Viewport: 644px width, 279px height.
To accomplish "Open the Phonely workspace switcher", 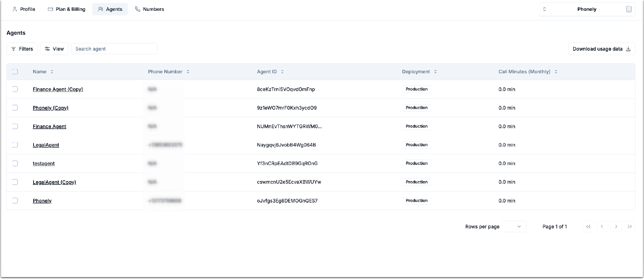I will (545, 9).
